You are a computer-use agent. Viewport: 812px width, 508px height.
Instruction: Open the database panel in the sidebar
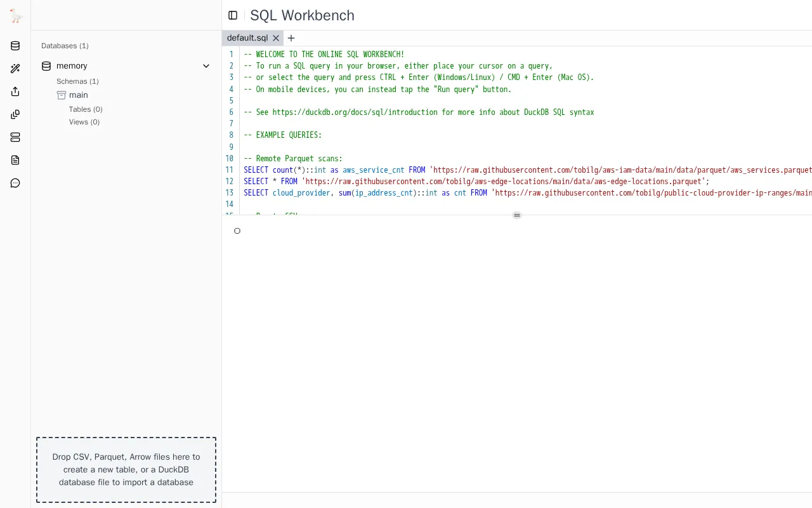(x=15, y=46)
